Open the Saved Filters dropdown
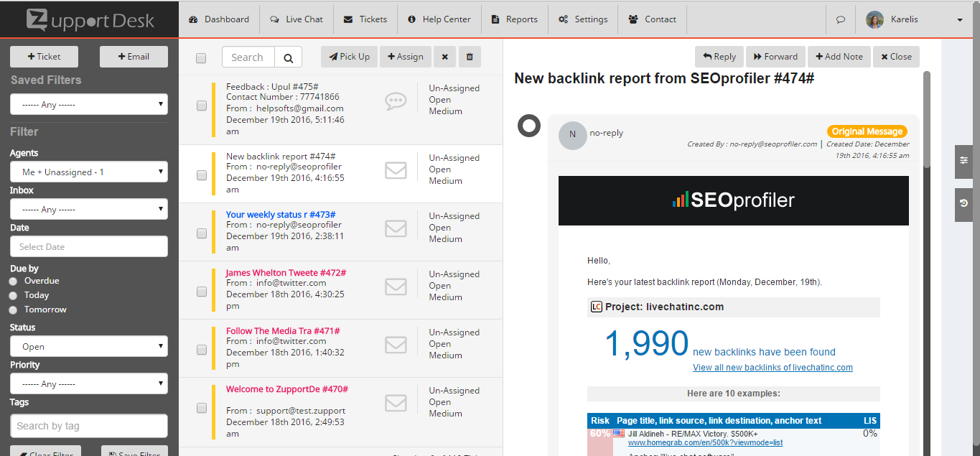The width and height of the screenshot is (980, 456). [x=89, y=104]
